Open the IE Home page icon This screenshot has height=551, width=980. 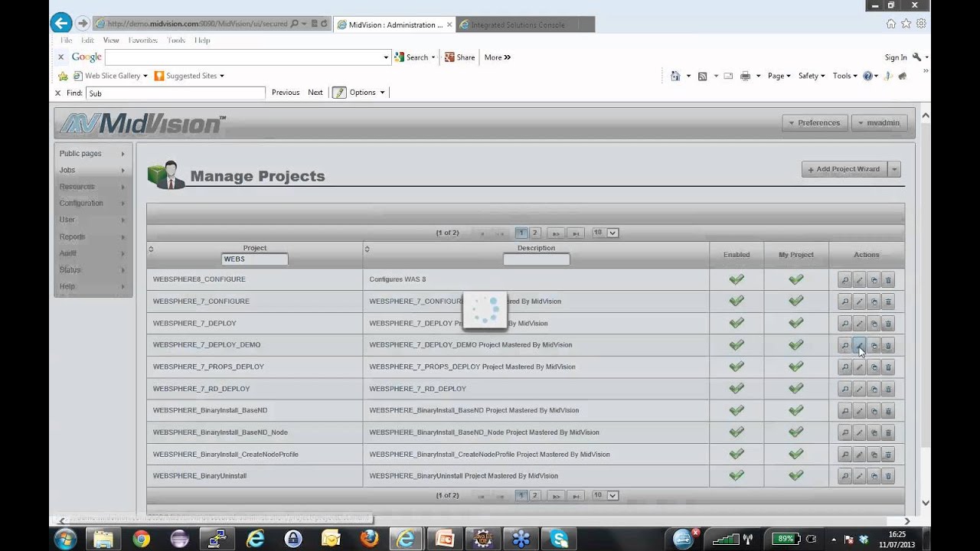click(x=890, y=24)
